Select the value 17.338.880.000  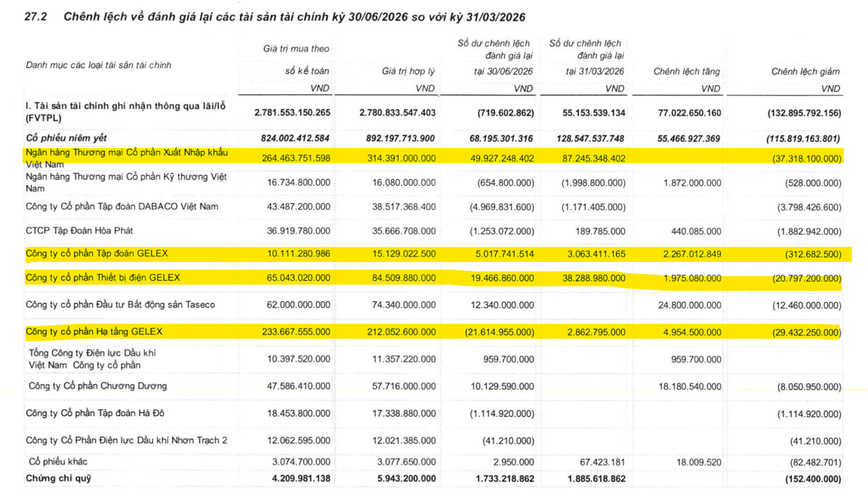[404, 414]
